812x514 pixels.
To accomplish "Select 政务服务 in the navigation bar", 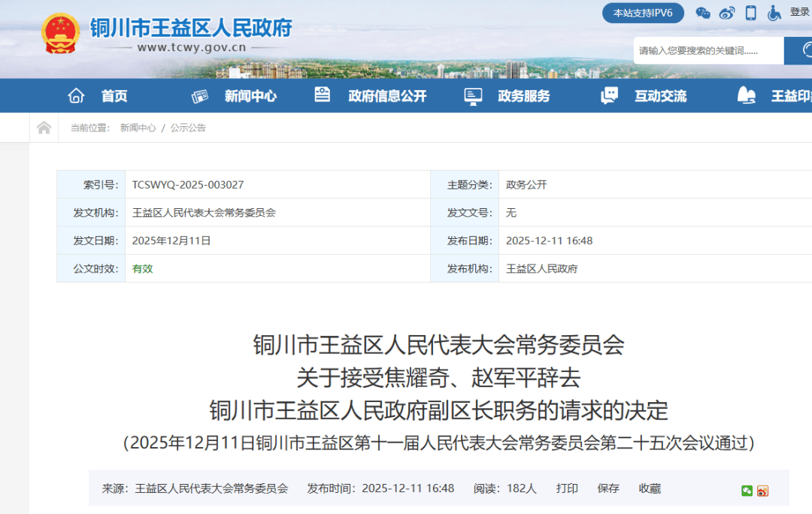I will point(524,95).
